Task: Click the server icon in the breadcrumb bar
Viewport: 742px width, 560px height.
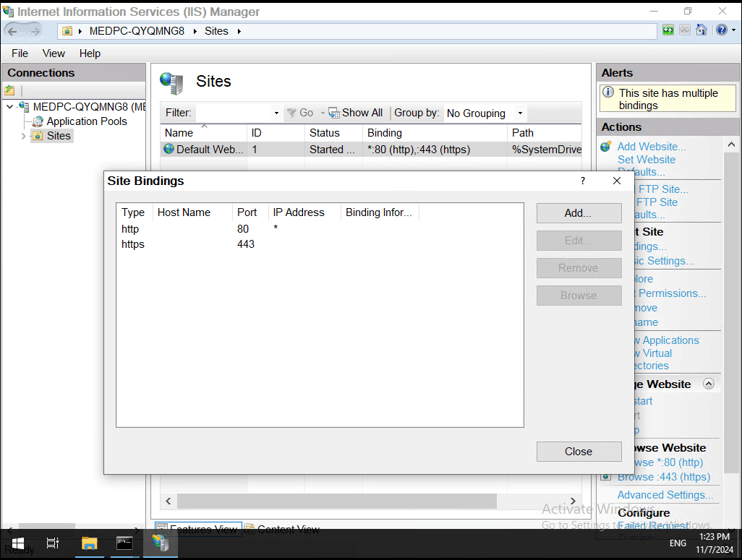Action: 66,30
